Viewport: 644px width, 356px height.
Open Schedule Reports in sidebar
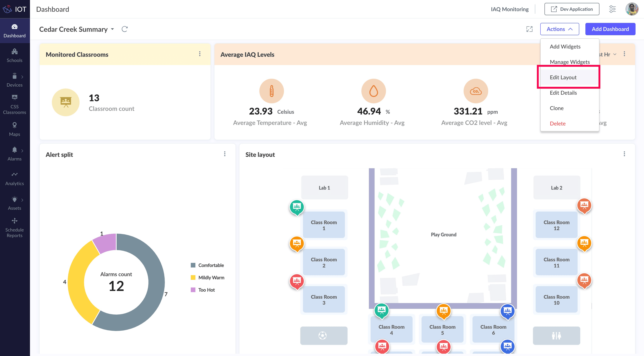click(x=14, y=228)
